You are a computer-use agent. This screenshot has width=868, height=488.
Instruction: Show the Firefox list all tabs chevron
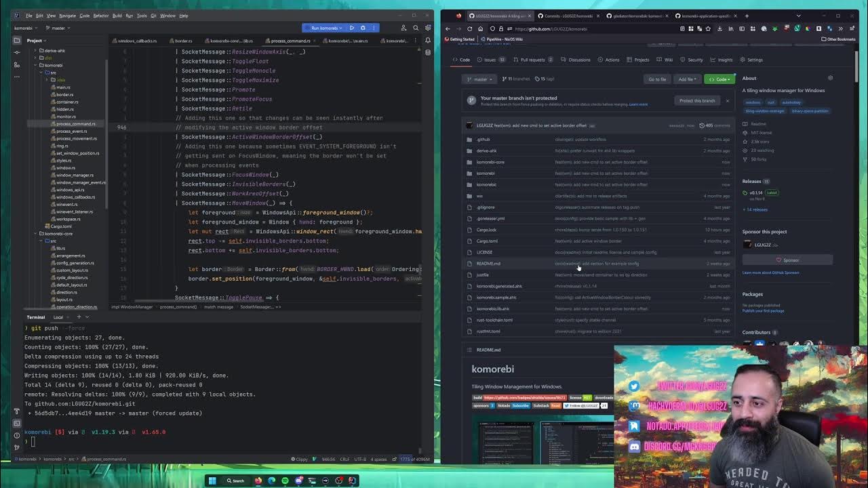[x=799, y=16]
